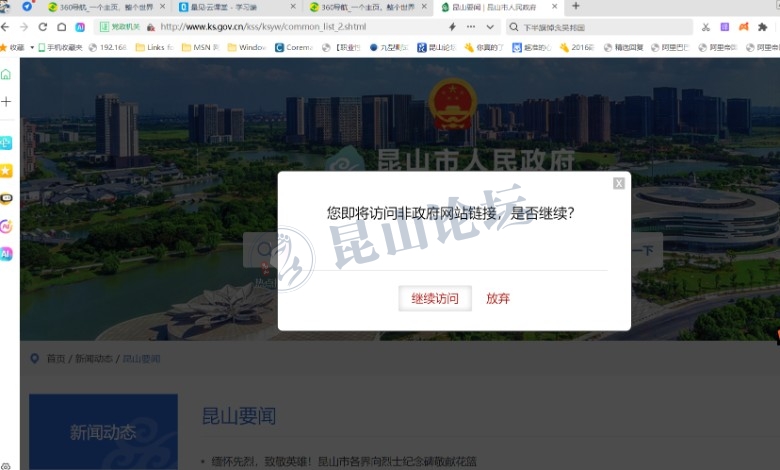Click 放弃 to cancel the redirect
The height and width of the screenshot is (470, 780).
pyautogui.click(x=498, y=298)
